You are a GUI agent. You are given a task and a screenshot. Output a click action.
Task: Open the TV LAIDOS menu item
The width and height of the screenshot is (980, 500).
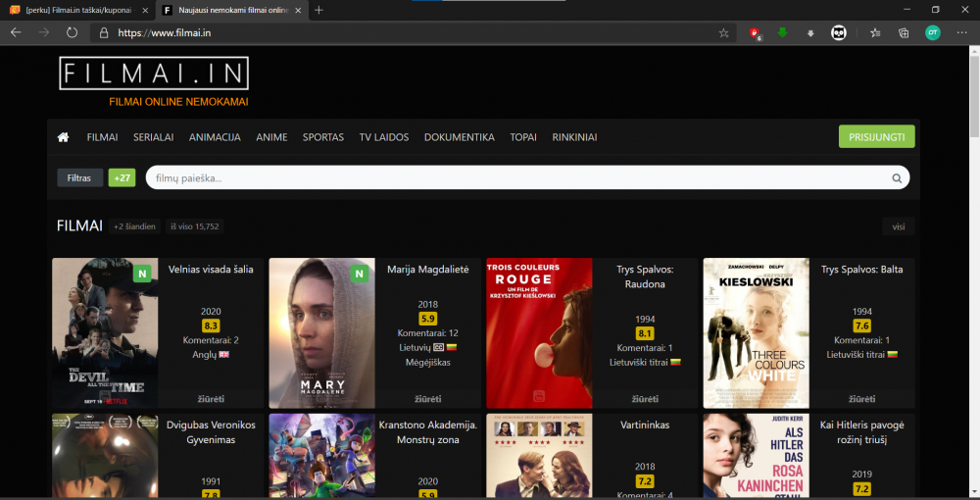coord(384,137)
